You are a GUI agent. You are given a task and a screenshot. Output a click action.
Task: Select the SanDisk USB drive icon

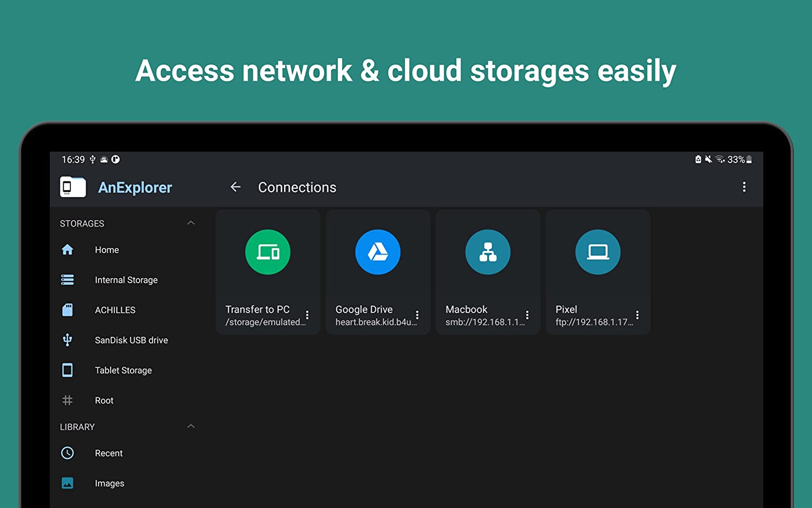pos(67,340)
